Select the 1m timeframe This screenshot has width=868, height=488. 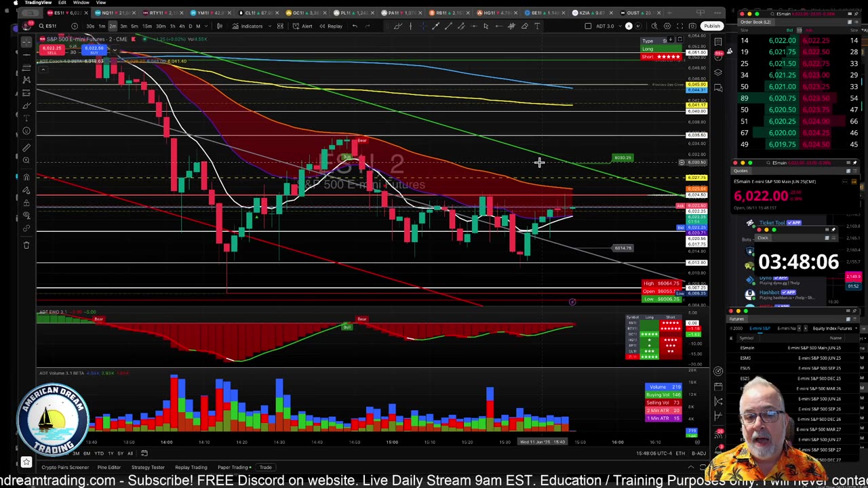tap(102, 26)
